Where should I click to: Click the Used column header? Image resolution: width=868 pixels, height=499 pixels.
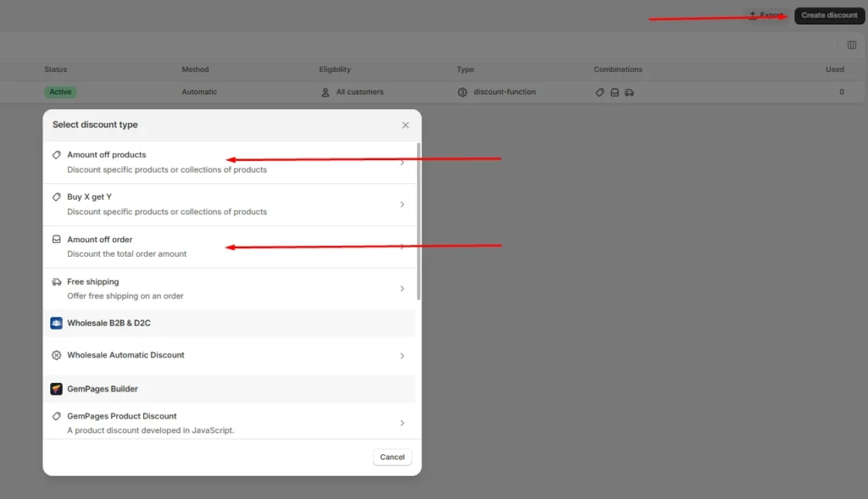[835, 69]
